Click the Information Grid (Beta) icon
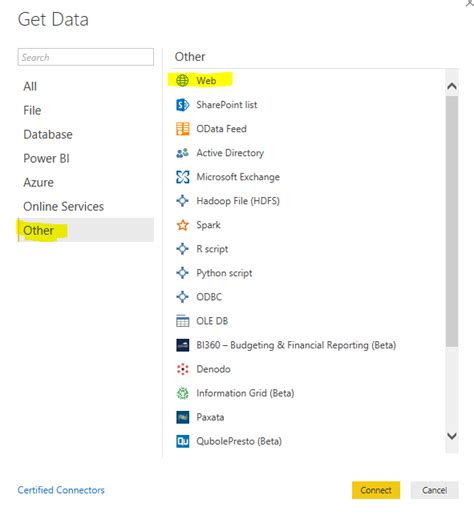Image resolution: width=474 pixels, height=515 pixels. click(x=182, y=393)
